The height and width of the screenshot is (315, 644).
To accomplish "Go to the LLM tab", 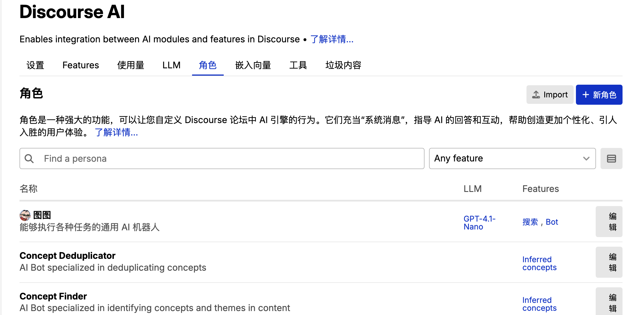I will [171, 65].
